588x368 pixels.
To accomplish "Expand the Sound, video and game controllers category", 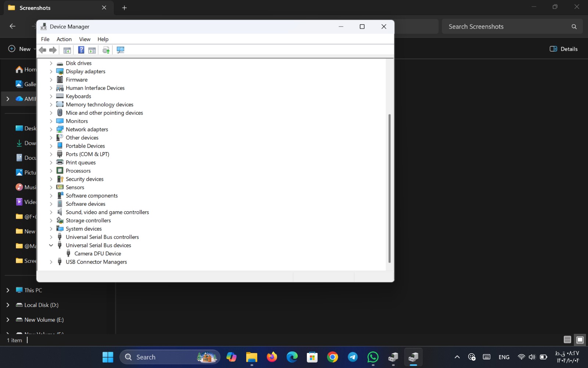I will 51,212.
